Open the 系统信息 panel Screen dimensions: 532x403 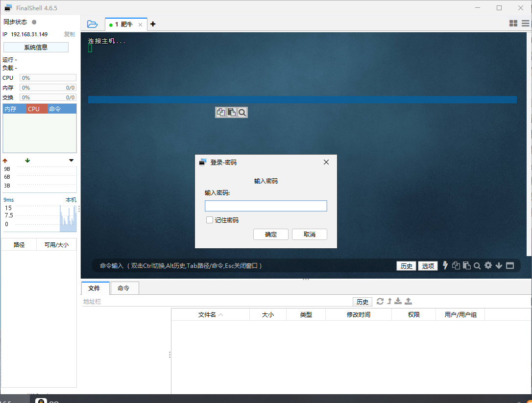[x=35, y=47]
